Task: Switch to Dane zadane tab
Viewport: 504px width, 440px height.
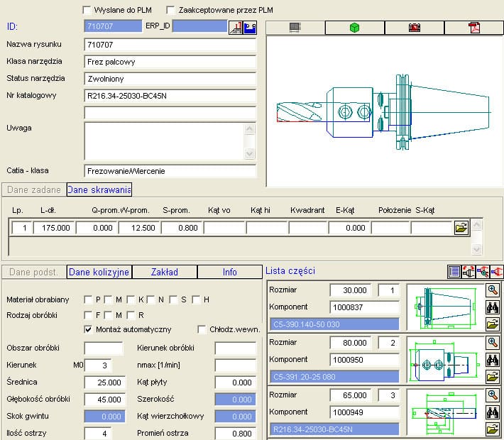Action: coord(34,189)
